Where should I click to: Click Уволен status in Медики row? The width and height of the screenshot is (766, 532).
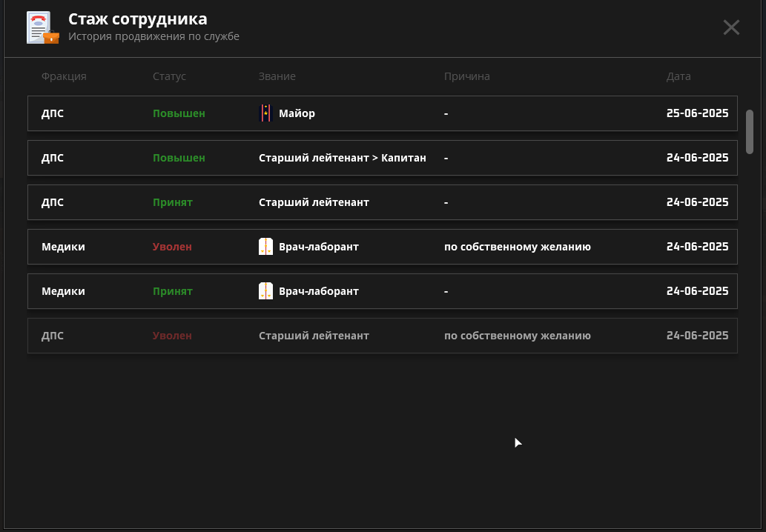pos(172,247)
